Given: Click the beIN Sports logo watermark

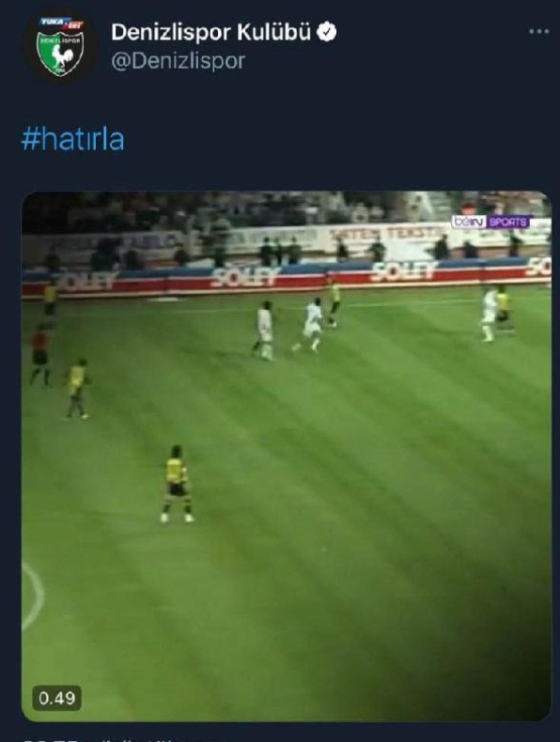Looking at the screenshot, I should 490,222.
